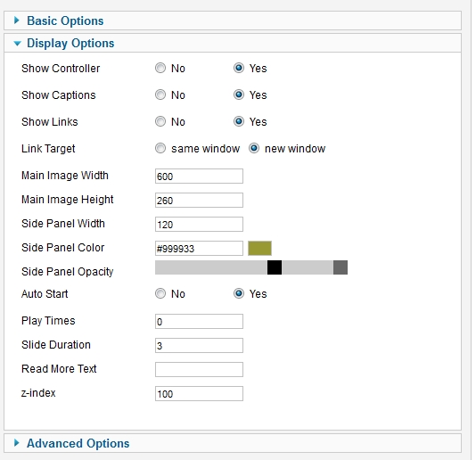476x460 pixels.
Task: Click the Side Panel Color hex field
Action: pos(199,249)
